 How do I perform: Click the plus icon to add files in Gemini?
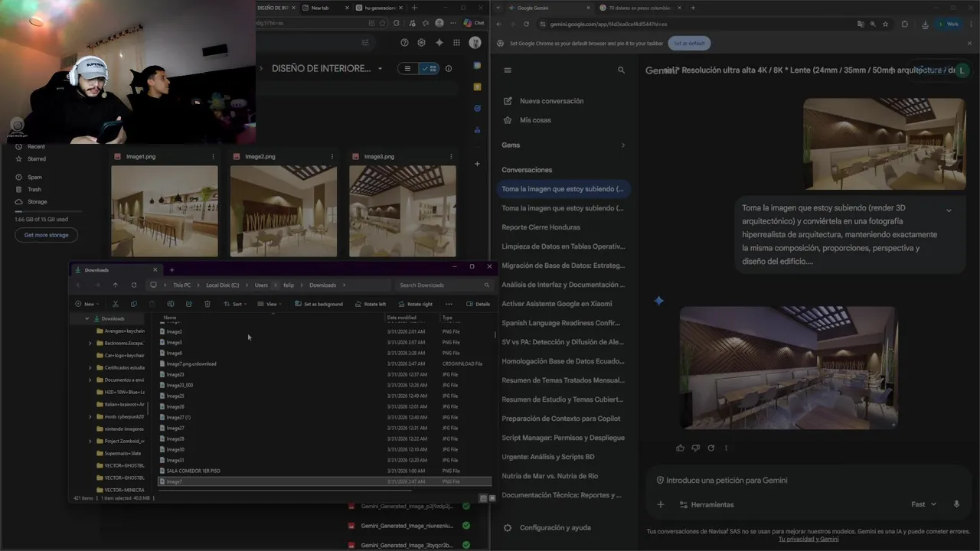click(660, 504)
